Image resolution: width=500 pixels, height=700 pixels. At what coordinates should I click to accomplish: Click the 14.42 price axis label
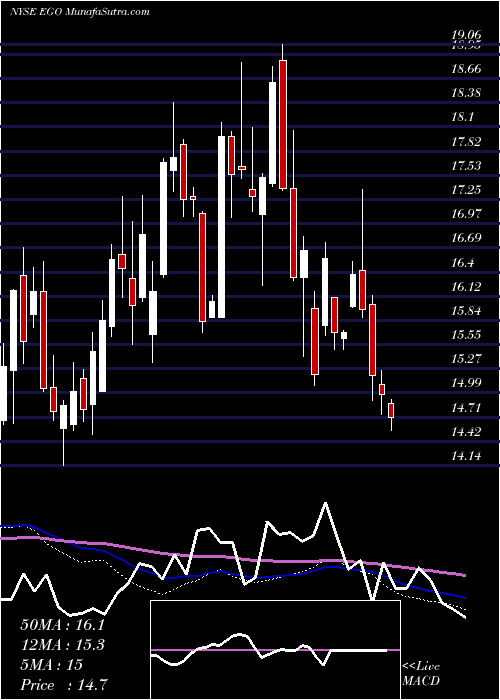467,432
